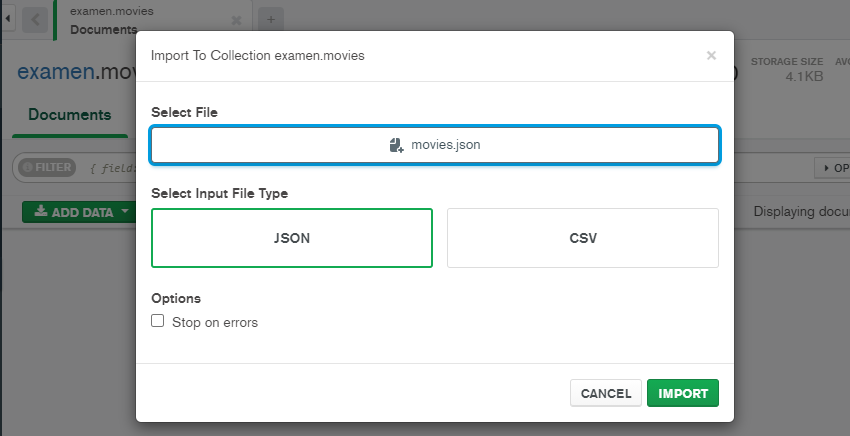The width and height of the screenshot is (850, 436).
Task: Click the back arrow tab navigation button
Action: point(35,20)
